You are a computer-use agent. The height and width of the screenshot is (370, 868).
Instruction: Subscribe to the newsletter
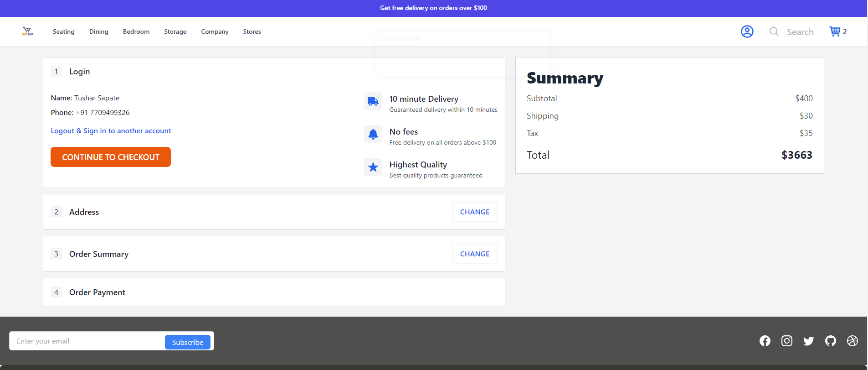[188, 342]
